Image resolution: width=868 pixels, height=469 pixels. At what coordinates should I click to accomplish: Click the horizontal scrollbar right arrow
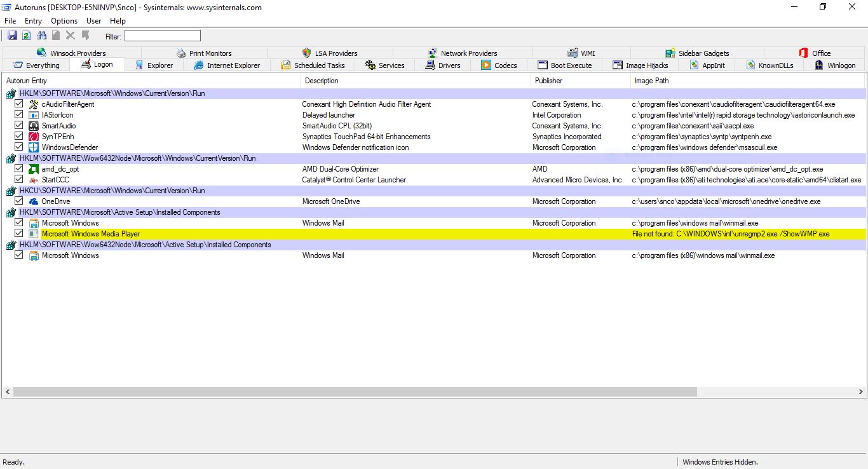point(860,392)
